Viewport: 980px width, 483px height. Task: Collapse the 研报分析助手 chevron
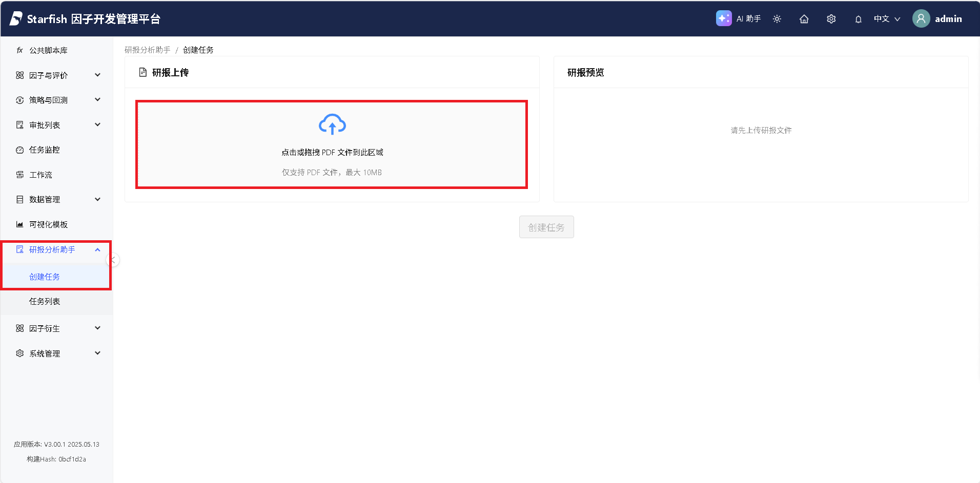tap(97, 249)
